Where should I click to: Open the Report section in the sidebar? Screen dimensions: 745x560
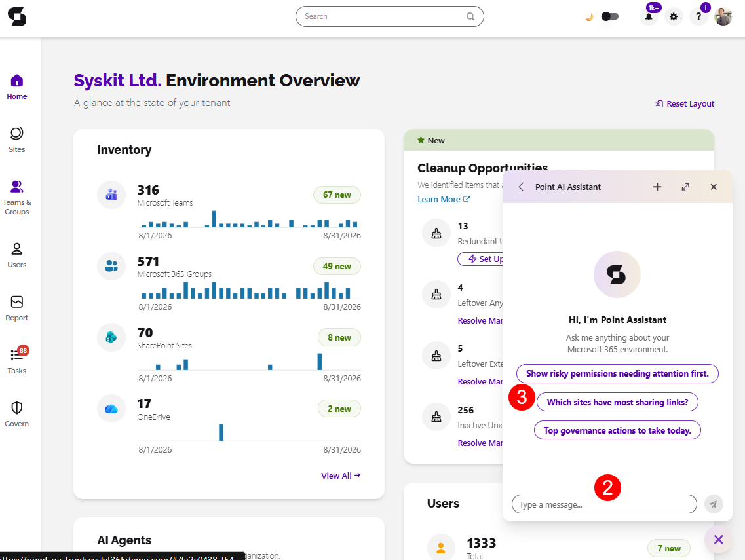tap(16, 308)
